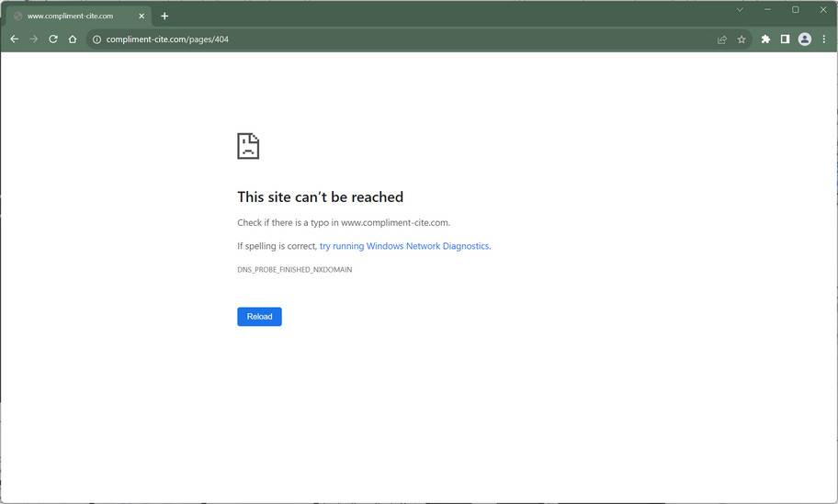838x504 pixels.
Task: Click the sad page error icon
Action: click(x=248, y=146)
